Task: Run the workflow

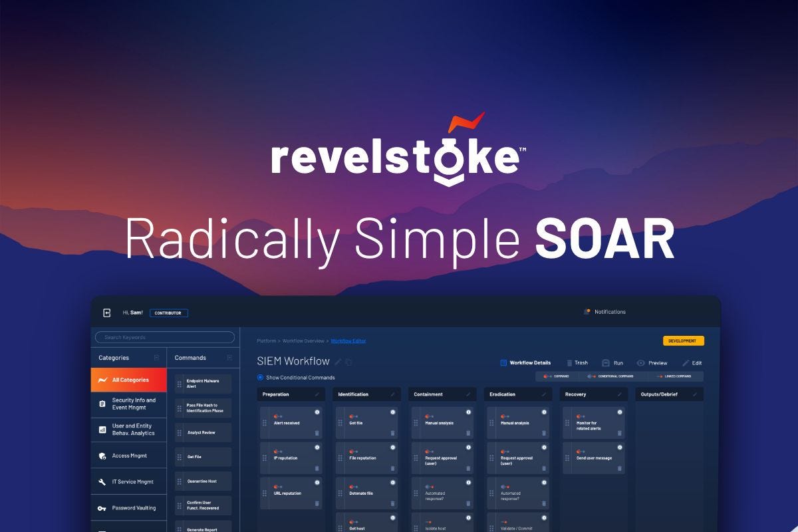Action: coord(612,363)
